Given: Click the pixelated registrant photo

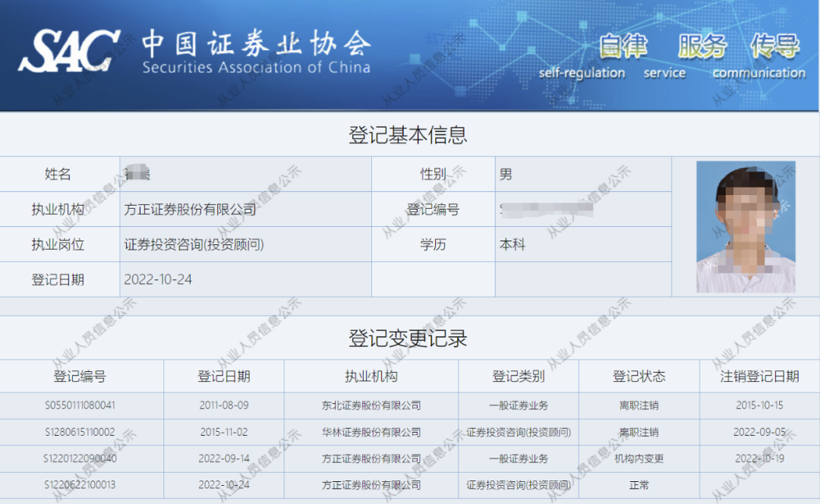Looking at the screenshot, I should point(746,226).
